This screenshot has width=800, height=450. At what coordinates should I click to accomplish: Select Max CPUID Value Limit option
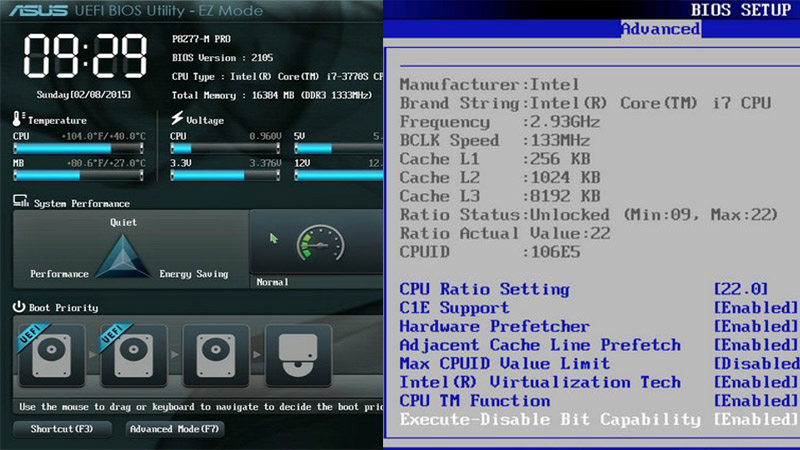505,364
